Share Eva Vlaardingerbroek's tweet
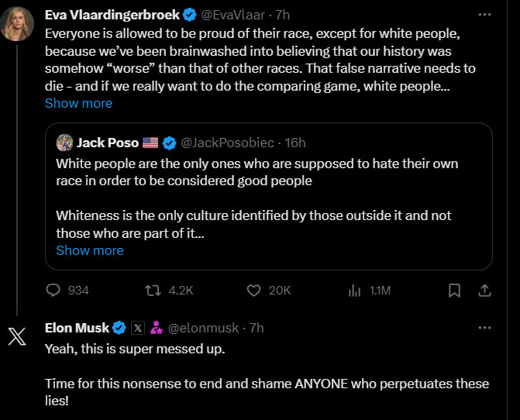This screenshot has height=420, width=520. [x=484, y=291]
